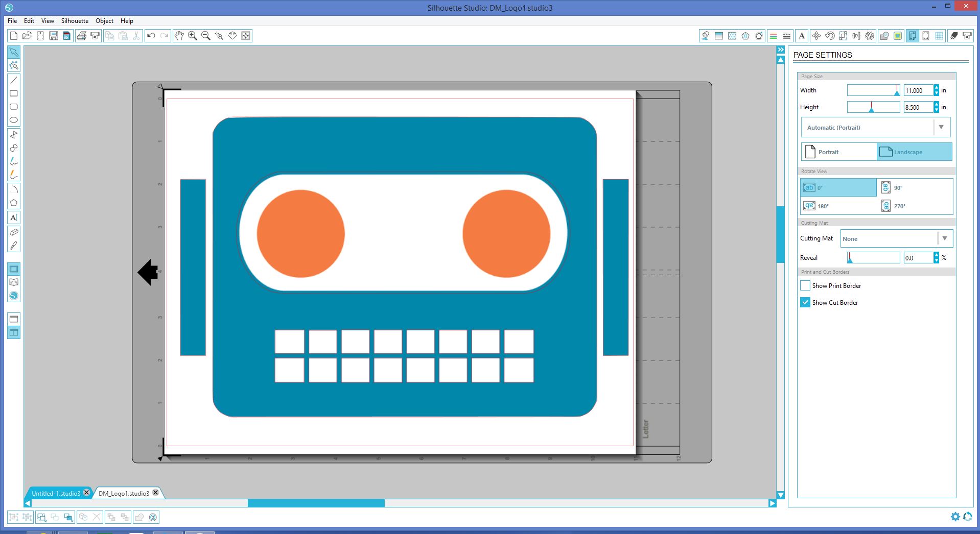Open the Help menu
The image size is (980, 534).
click(127, 21)
